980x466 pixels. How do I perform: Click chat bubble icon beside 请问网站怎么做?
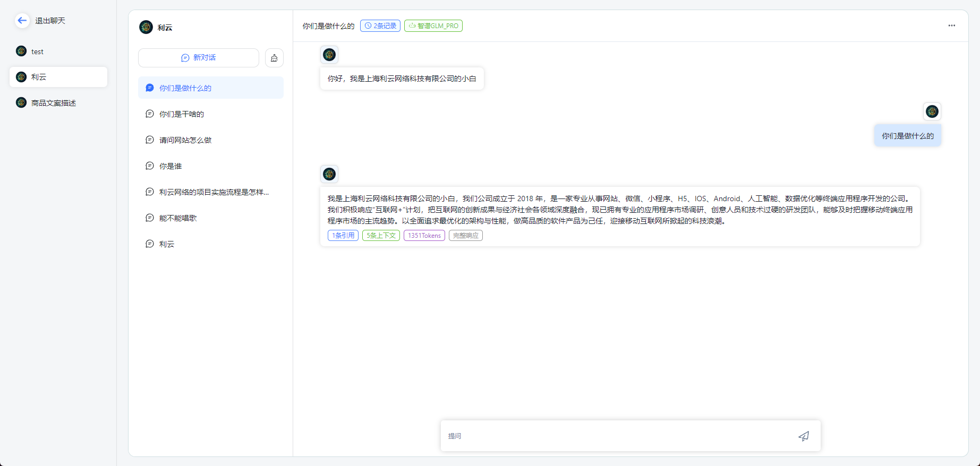[150, 140]
